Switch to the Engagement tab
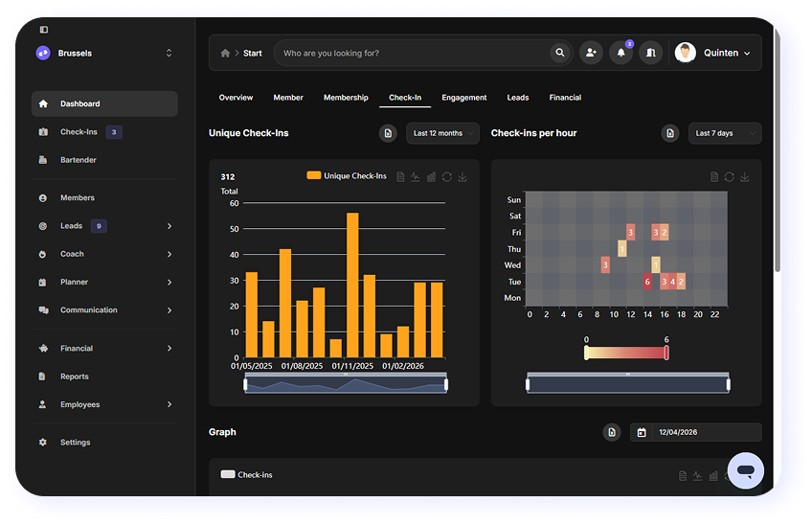Viewport: 812px width, 525px height. point(464,98)
